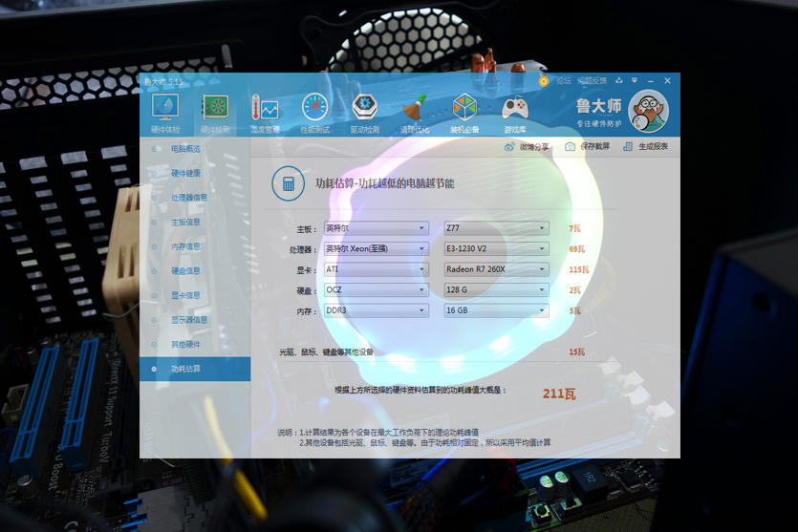Click the 功耗估算-功耗越低的电脑越节能 heading

click(x=385, y=183)
